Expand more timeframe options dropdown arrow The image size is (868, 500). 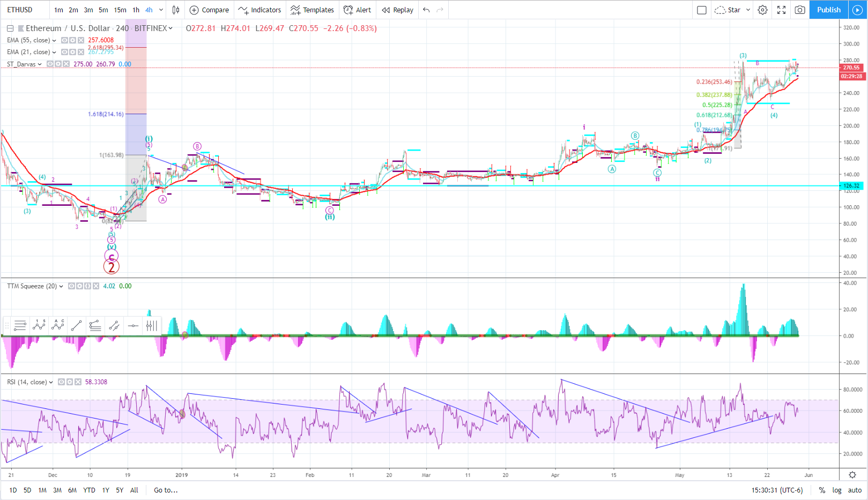click(x=161, y=10)
